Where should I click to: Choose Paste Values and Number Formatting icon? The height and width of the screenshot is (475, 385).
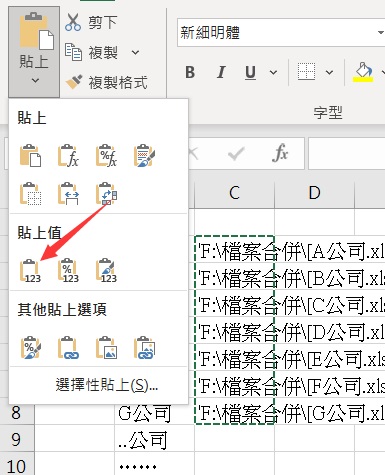(x=69, y=271)
